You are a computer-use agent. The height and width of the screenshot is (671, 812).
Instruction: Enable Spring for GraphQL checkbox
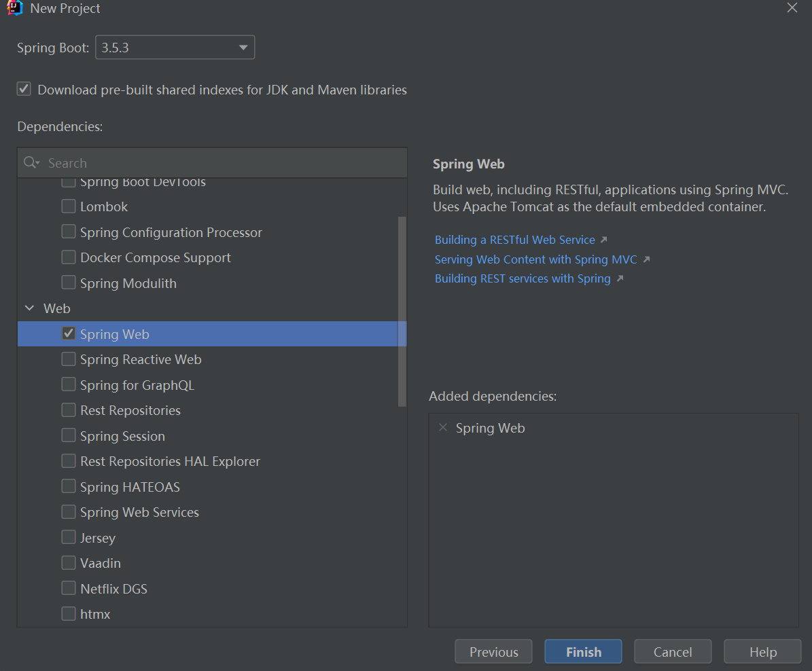tap(69, 384)
